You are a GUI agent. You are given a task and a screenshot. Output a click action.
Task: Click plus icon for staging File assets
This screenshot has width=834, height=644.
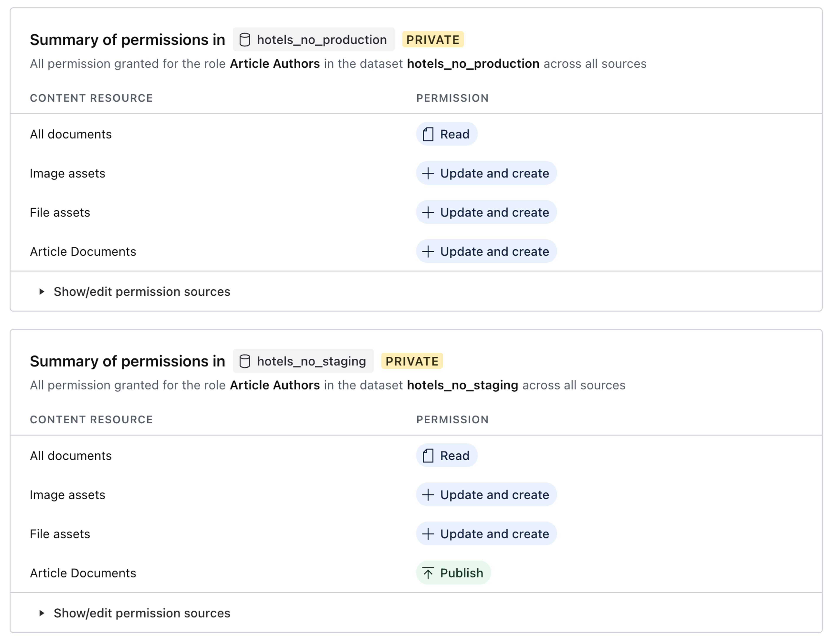click(428, 534)
